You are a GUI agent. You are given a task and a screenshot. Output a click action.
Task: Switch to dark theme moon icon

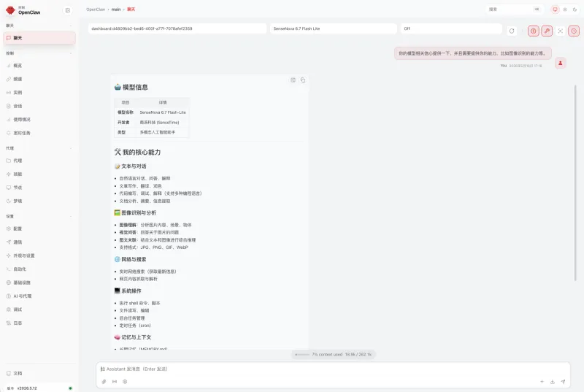pos(575,9)
